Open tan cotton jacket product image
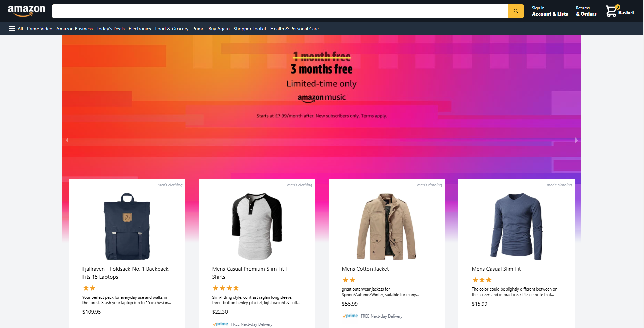Image resolution: width=644 pixels, height=328 pixels. [x=387, y=226]
